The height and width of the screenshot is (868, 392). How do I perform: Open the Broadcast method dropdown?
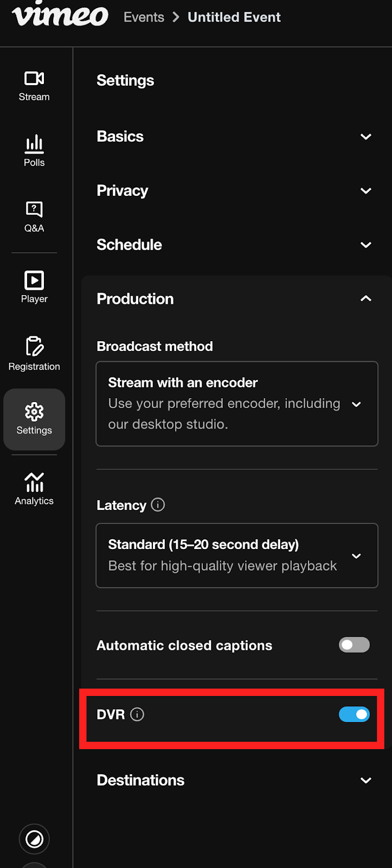click(237, 404)
